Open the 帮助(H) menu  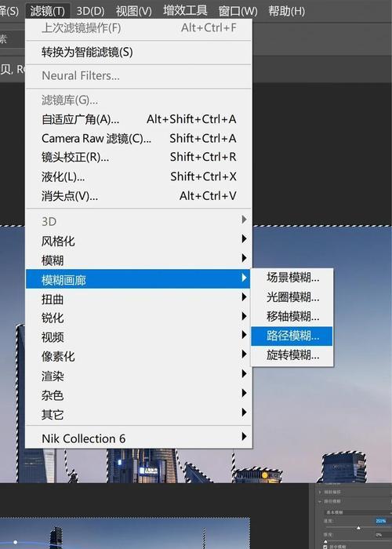[x=286, y=11]
